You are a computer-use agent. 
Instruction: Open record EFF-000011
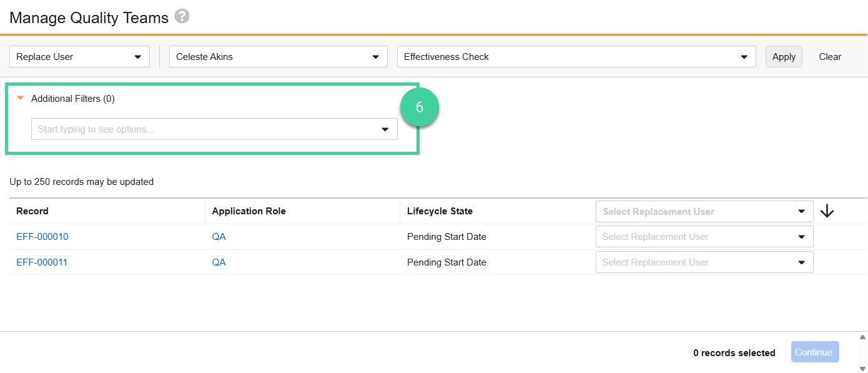tap(42, 262)
